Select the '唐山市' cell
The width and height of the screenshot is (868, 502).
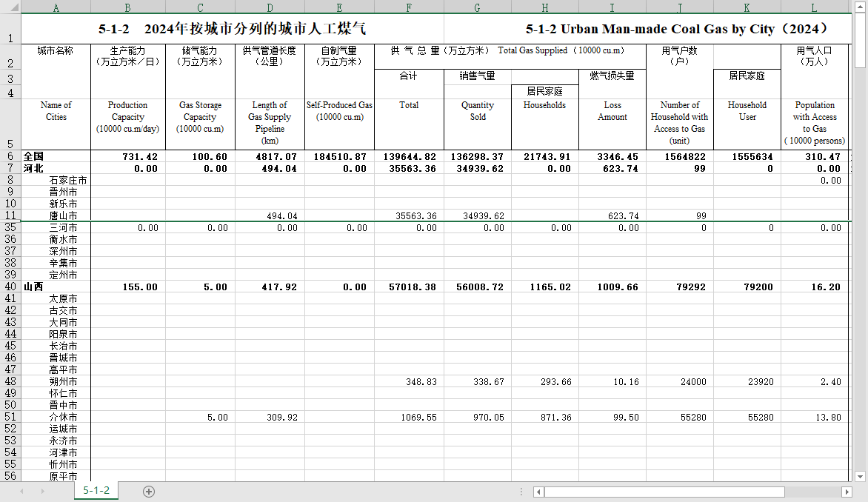tap(56, 215)
